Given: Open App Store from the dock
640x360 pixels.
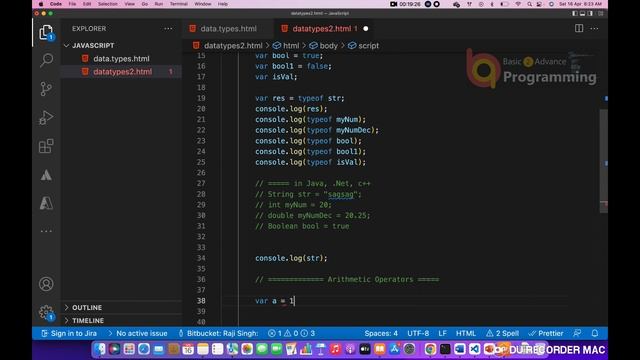Looking at the screenshot, I should [x=394, y=349].
